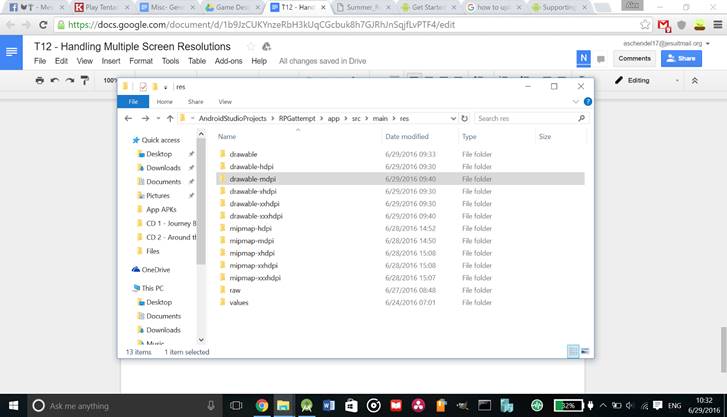Open the Explorer ribbon expand chevron
The image size is (727, 417).
point(575,102)
